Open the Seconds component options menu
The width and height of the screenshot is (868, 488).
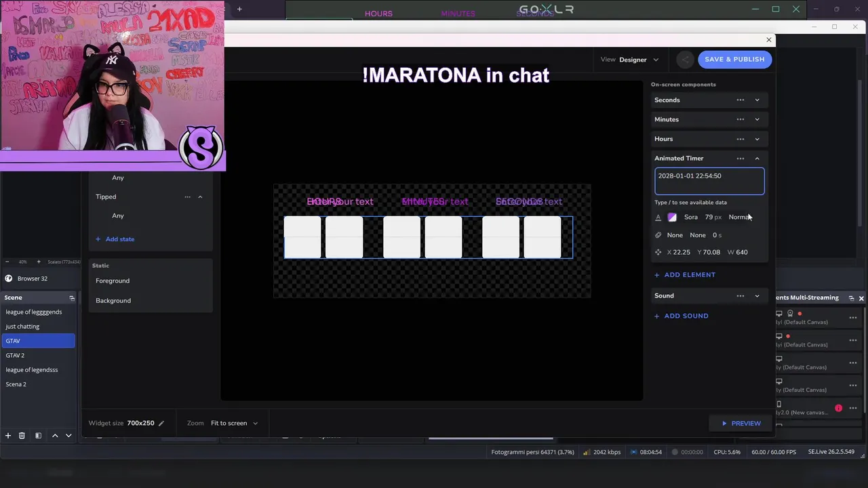coord(741,100)
